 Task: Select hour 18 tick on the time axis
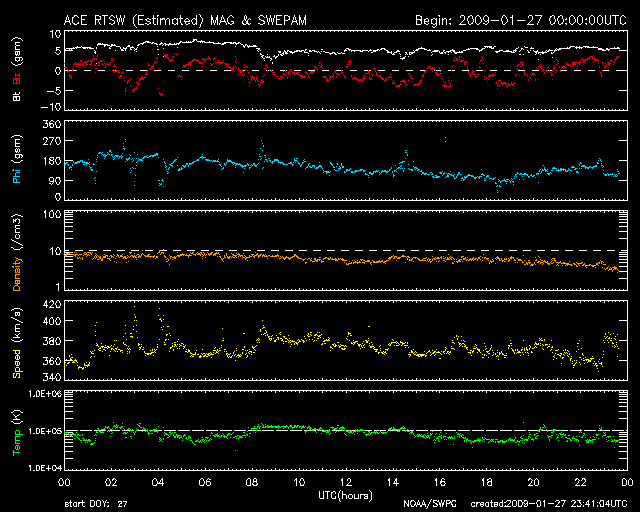[x=486, y=481]
